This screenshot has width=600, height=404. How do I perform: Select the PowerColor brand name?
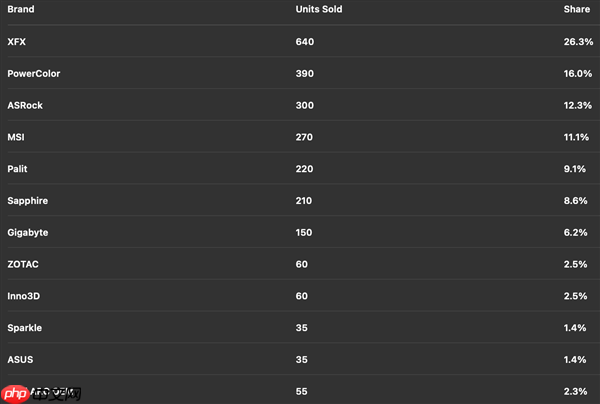coord(31,73)
